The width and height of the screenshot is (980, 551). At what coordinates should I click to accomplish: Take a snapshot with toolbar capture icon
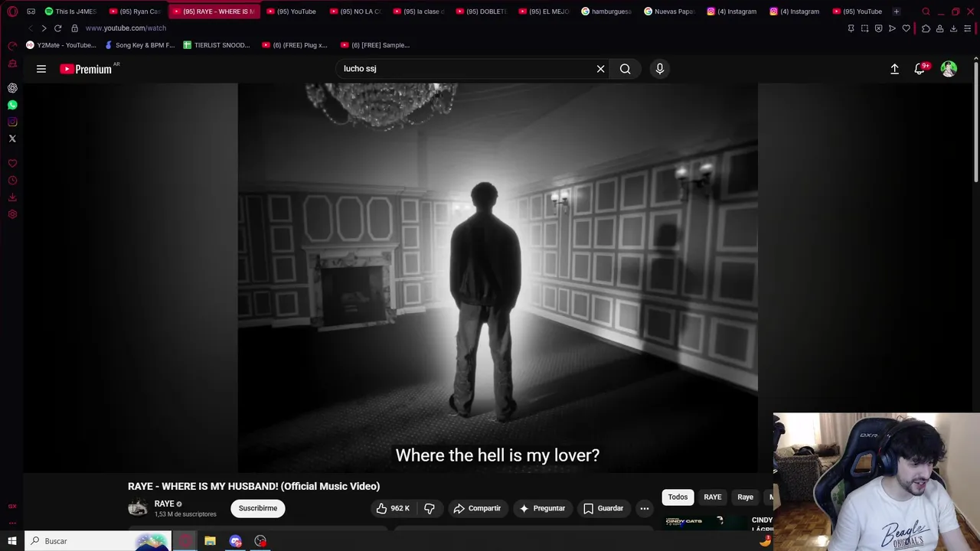(x=864, y=28)
